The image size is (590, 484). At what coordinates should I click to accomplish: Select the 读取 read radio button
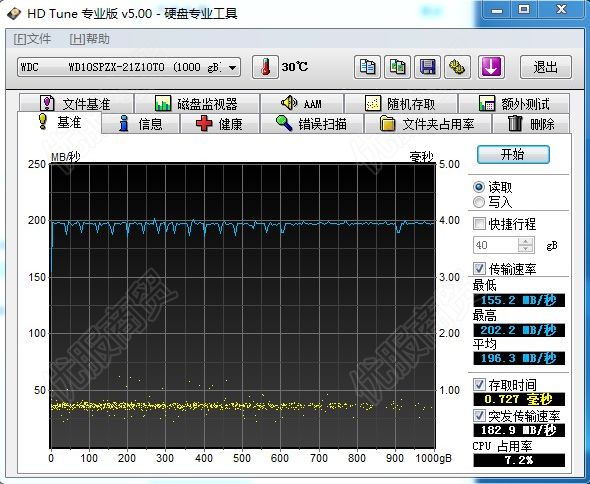coord(479,187)
